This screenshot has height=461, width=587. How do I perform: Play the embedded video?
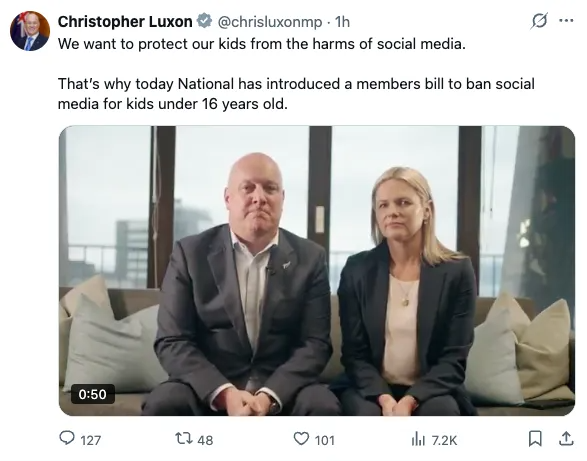click(317, 271)
